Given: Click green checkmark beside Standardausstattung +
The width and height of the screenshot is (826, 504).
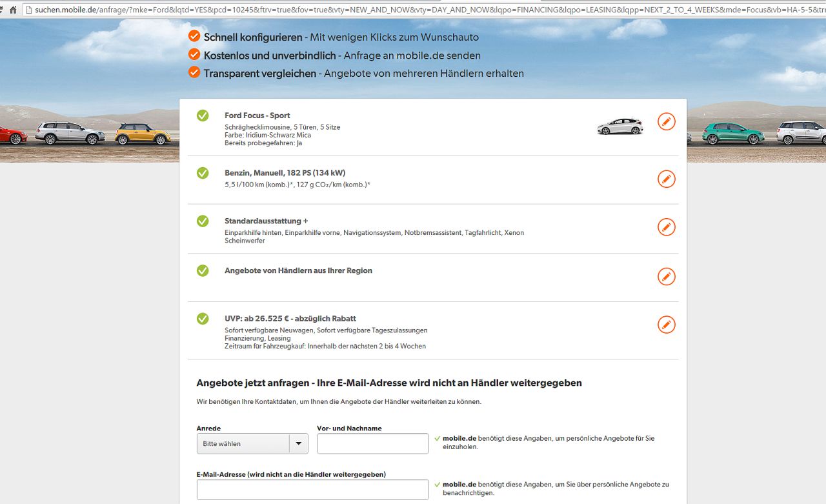Looking at the screenshot, I should click(203, 221).
